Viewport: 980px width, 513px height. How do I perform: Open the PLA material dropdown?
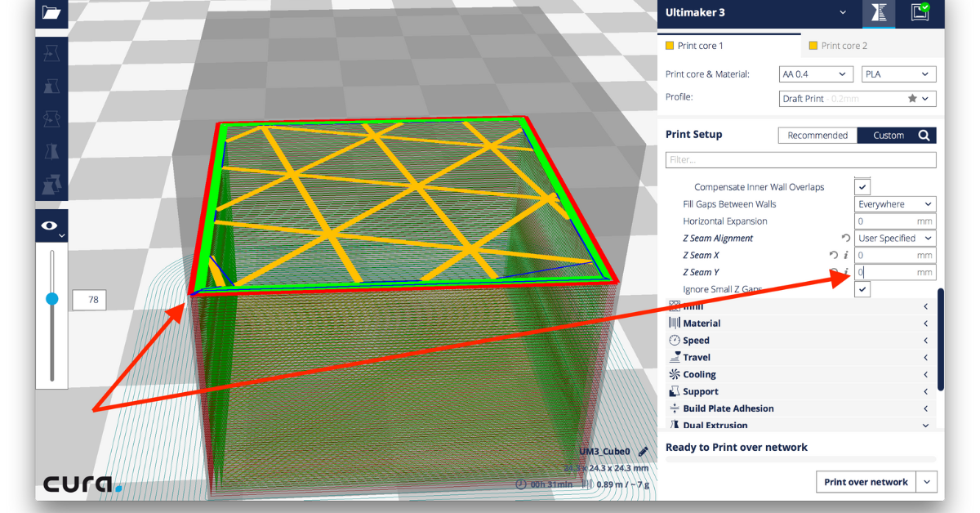point(898,74)
